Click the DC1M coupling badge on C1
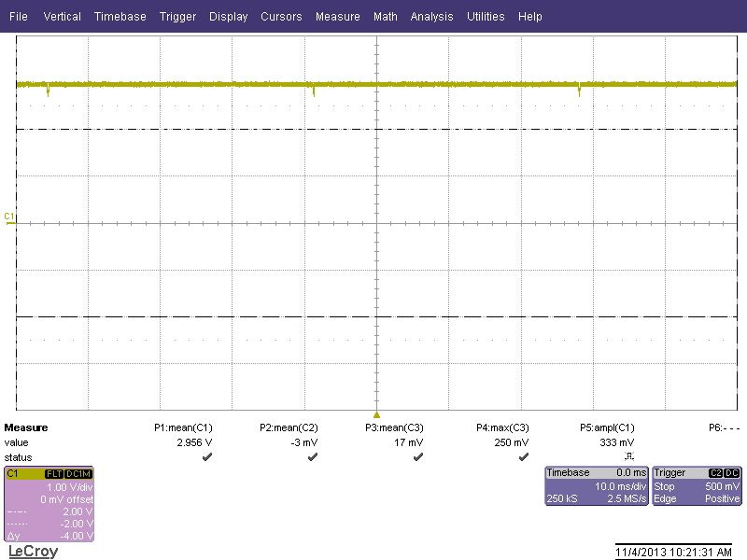This screenshot has width=747, height=560. click(x=78, y=474)
